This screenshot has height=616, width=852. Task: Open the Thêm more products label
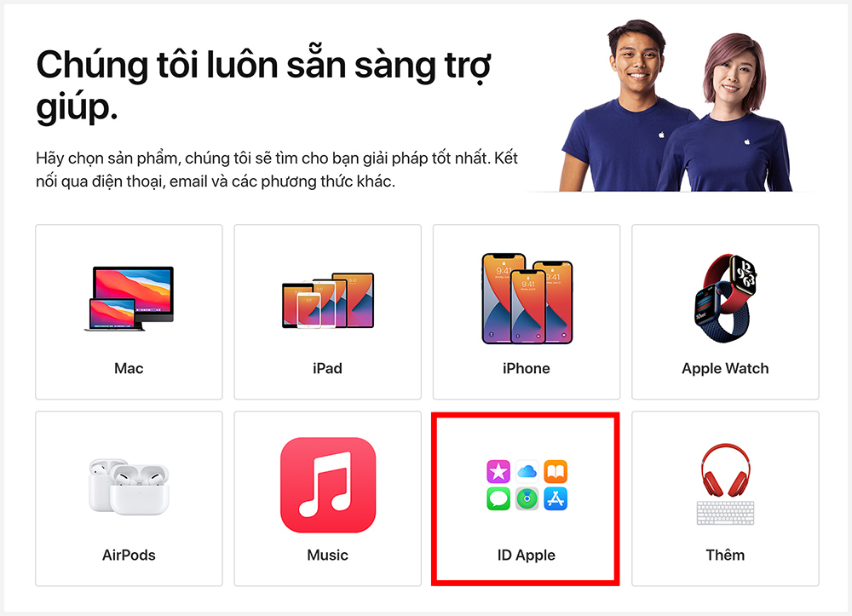point(725,555)
